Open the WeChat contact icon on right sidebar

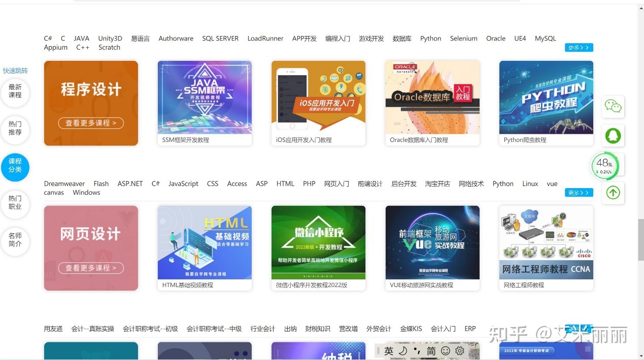(x=613, y=107)
